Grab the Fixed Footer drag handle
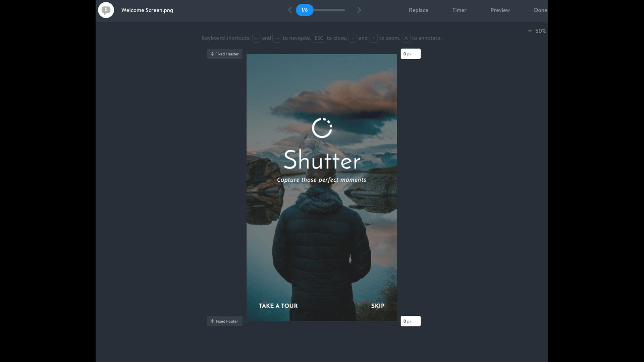Image resolution: width=644 pixels, height=362 pixels. (x=225, y=321)
